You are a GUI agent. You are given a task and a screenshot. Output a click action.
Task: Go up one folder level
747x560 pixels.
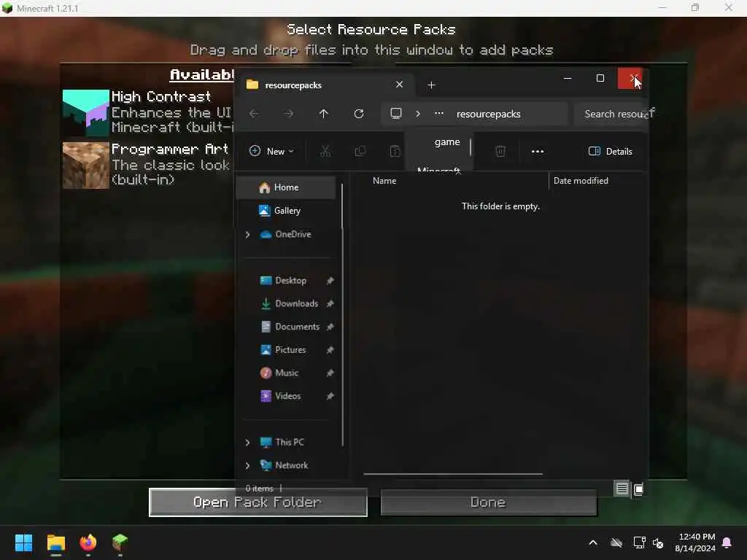coord(323,114)
